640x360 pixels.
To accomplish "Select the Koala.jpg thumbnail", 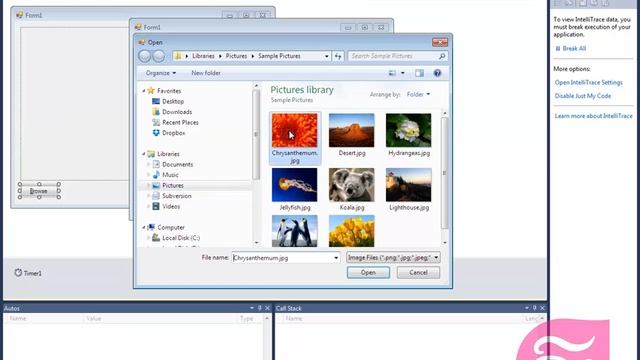I will pyautogui.click(x=351, y=185).
